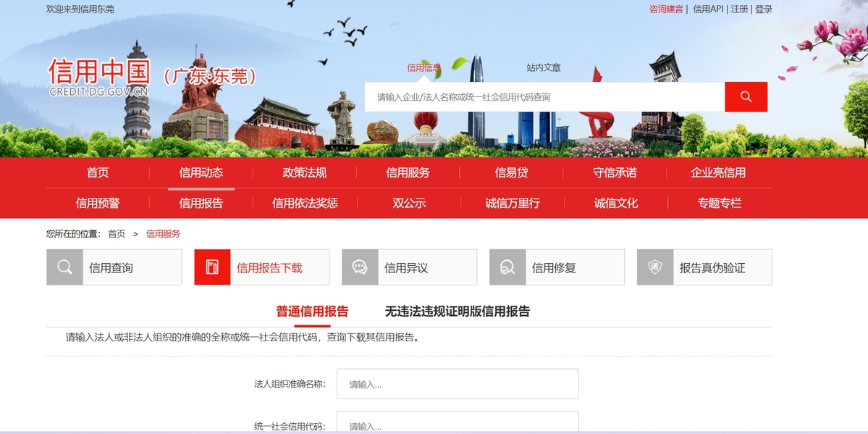Open the 专题专栏 menu item
Viewport: 868px width, 434px height.
[719, 203]
